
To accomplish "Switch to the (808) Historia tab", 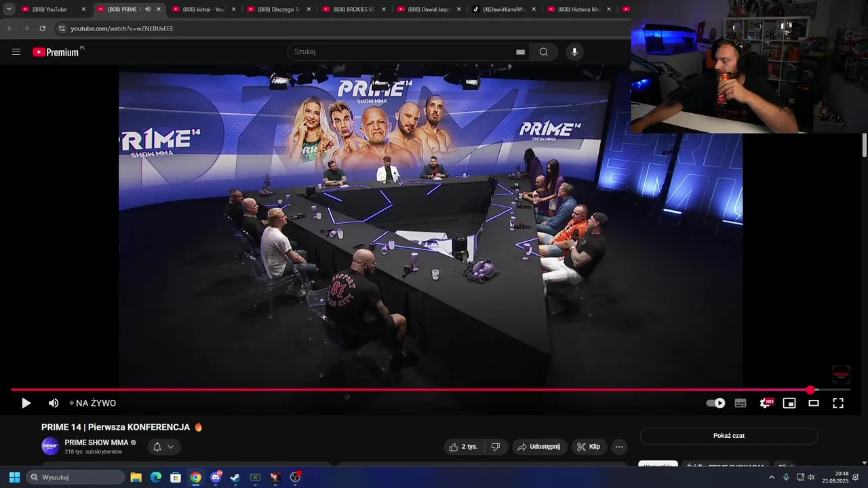I will (579, 9).
